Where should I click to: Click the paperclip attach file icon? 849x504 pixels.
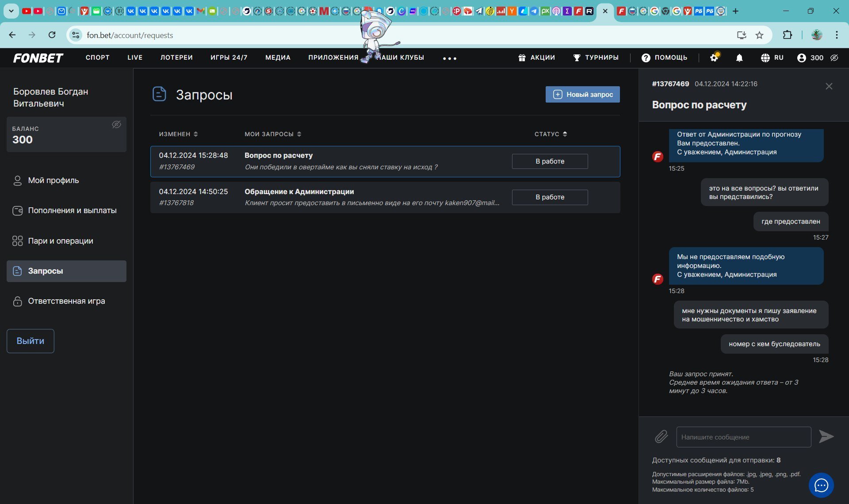[661, 437]
